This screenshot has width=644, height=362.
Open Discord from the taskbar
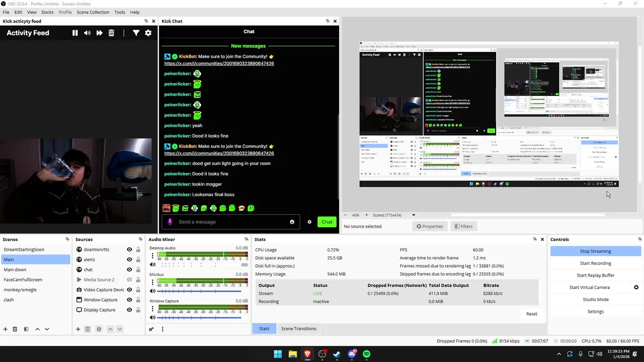[x=352, y=354]
